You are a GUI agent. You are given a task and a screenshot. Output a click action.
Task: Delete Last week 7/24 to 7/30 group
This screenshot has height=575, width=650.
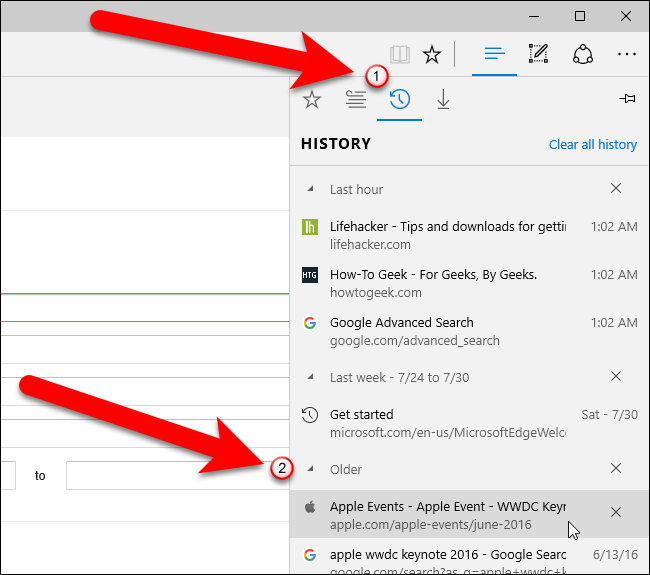(x=616, y=376)
